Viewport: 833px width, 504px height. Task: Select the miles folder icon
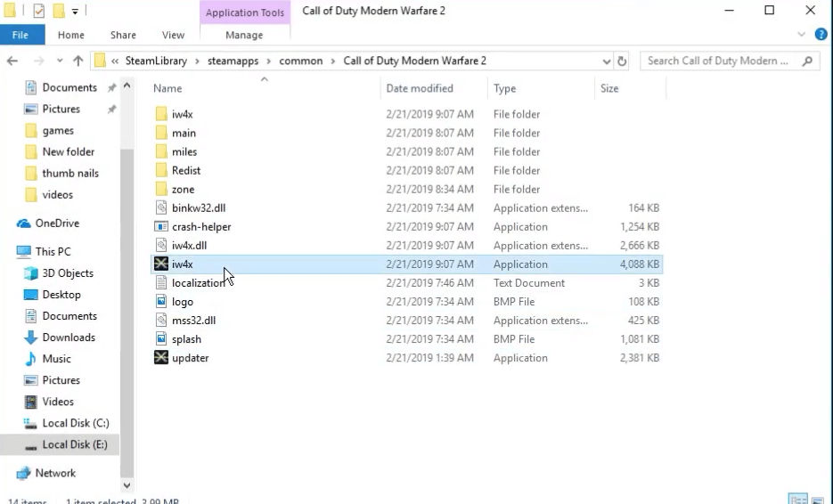click(x=161, y=152)
